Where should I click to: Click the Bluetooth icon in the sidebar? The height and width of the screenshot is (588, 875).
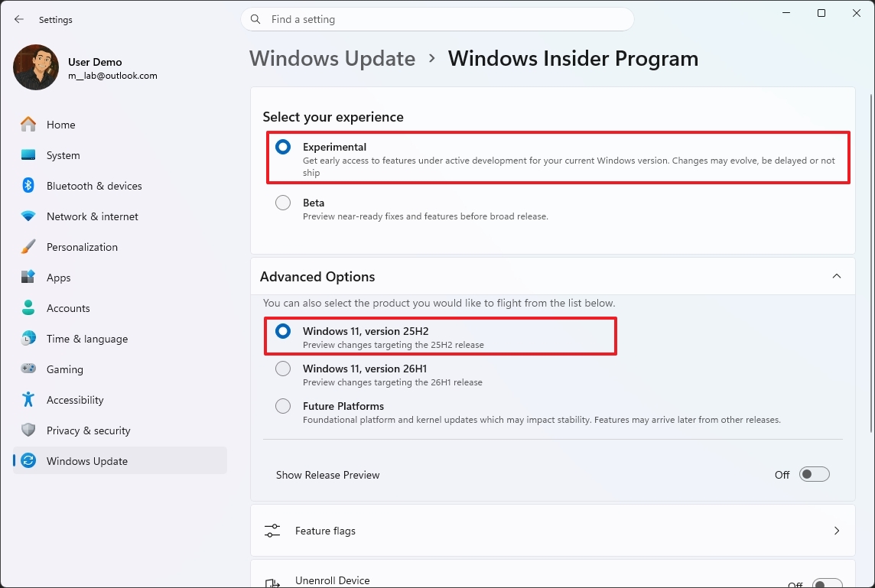click(x=28, y=185)
